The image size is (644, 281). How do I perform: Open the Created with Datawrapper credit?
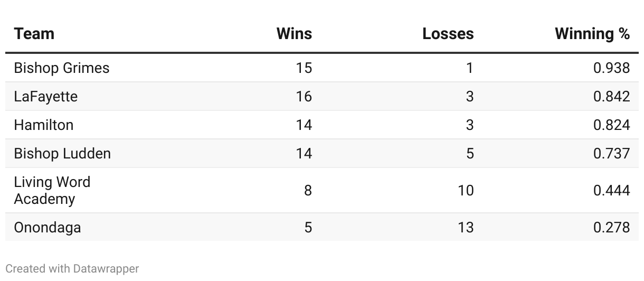pyautogui.click(x=72, y=269)
